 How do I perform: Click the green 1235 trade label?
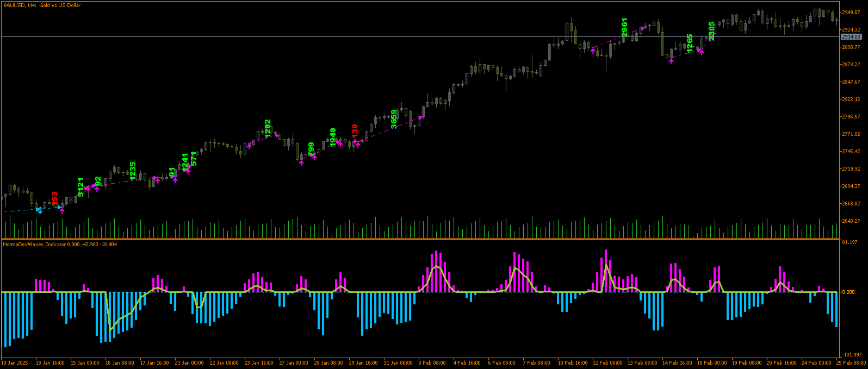click(x=133, y=171)
